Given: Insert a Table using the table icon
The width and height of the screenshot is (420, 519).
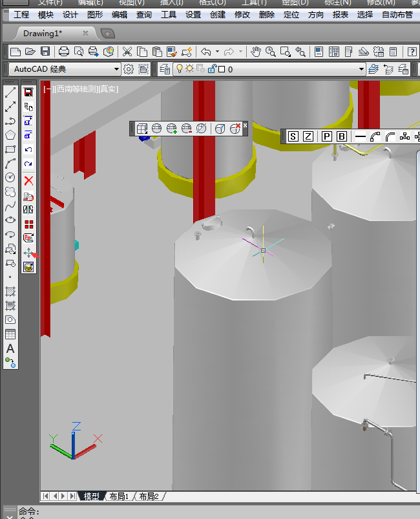Looking at the screenshot, I should (10, 334).
